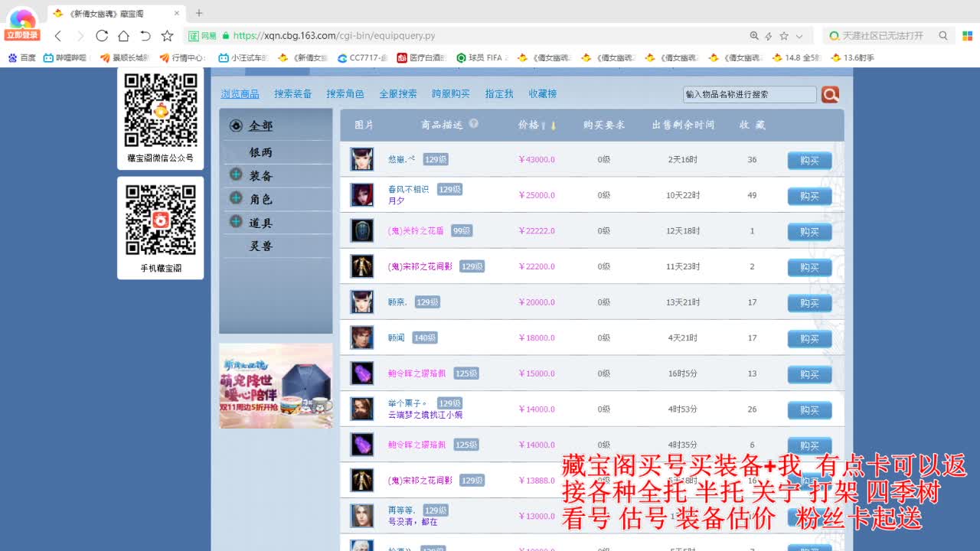Open the 跨服购买 tab
Screen dimensions: 980x551
click(x=451, y=93)
